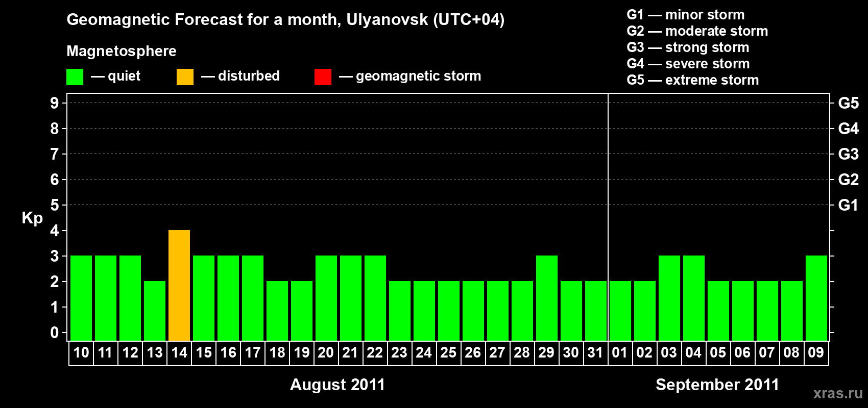The image size is (868, 408).
Task: Click the G2 label on right axis
Action: pyautogui.click(x=849, y=180)
